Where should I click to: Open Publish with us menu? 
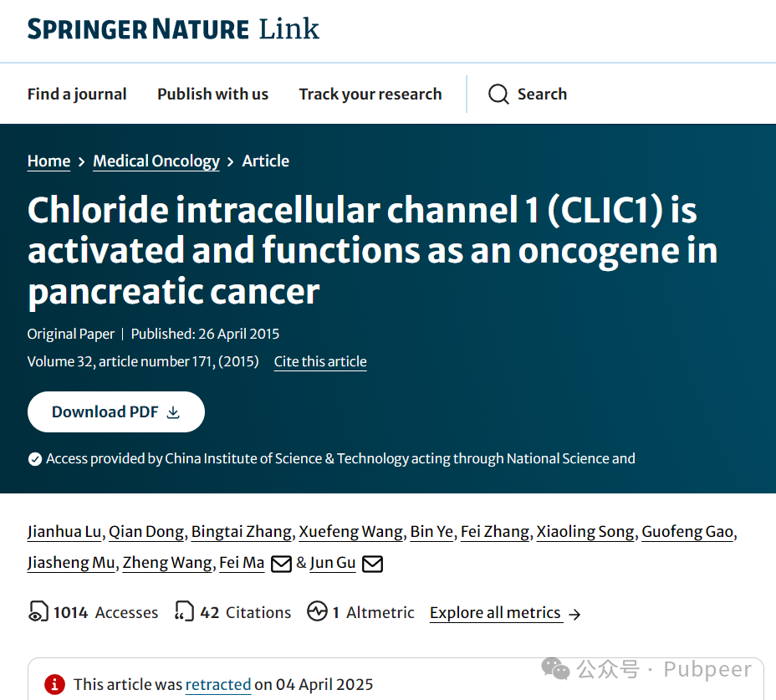click(212, 94)
